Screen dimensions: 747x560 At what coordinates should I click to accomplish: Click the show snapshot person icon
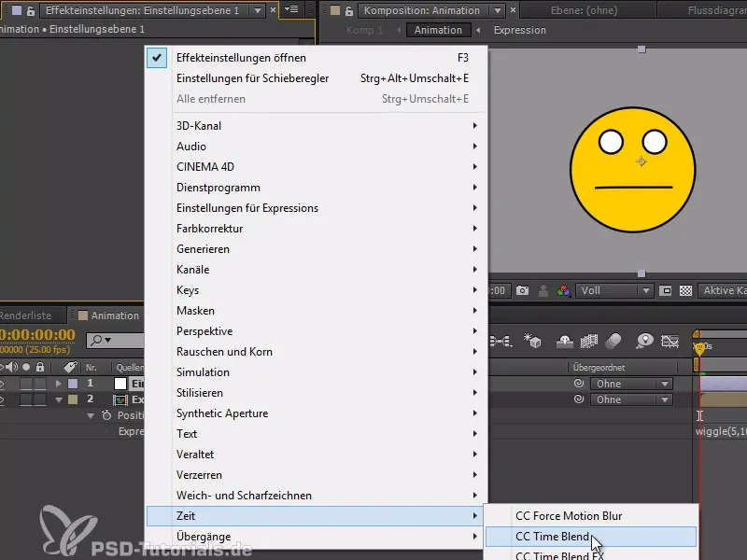(x=543, y=290)
